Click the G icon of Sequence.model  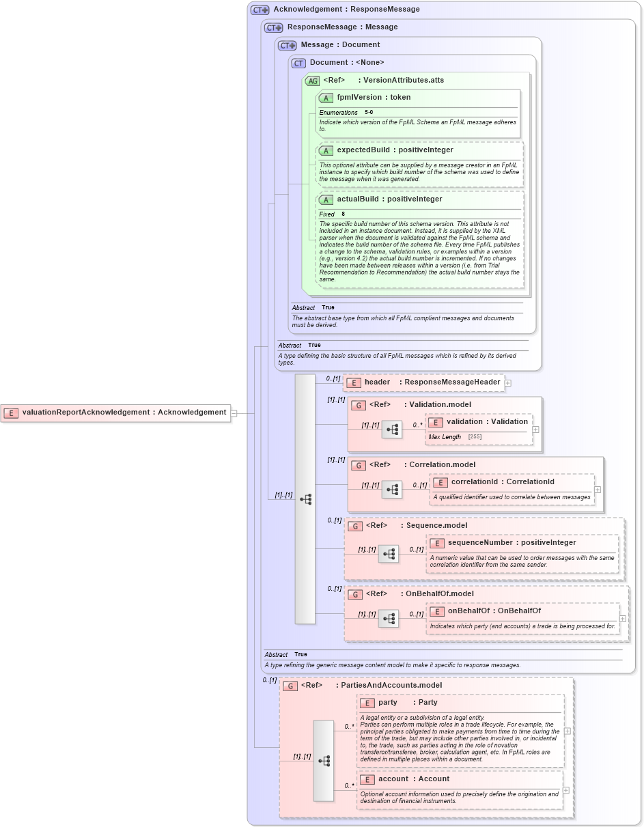click(x=355, y=526)
